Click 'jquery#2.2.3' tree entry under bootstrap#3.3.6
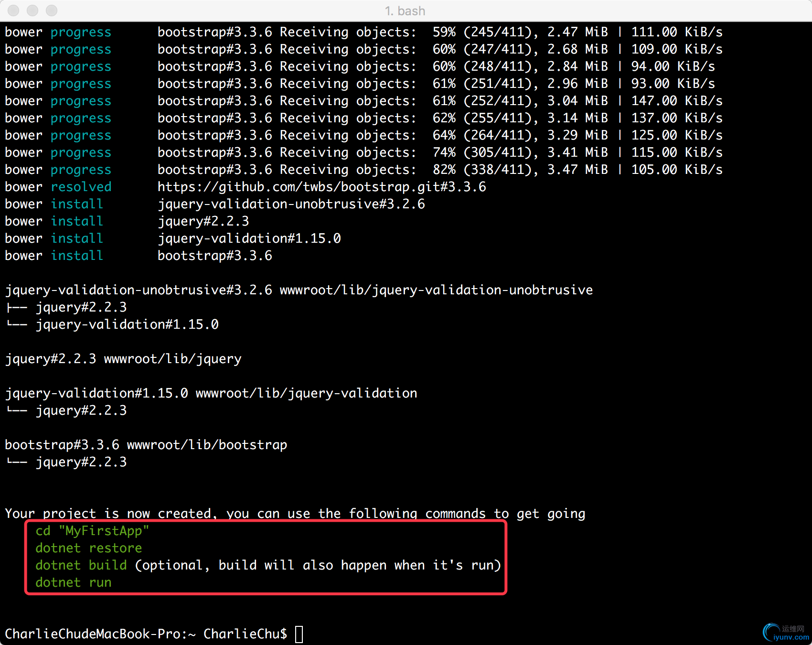The image size is (812, 645). coord(81,462)
